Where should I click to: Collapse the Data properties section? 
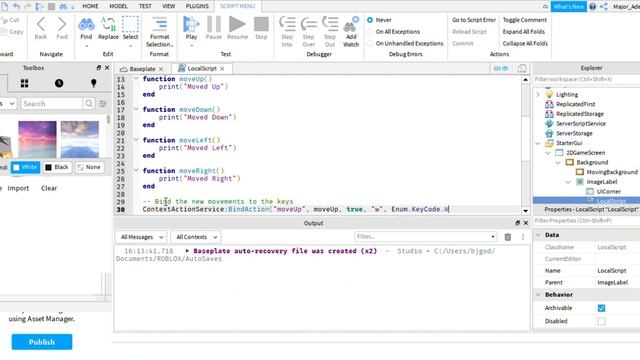[x=538, y=235]
